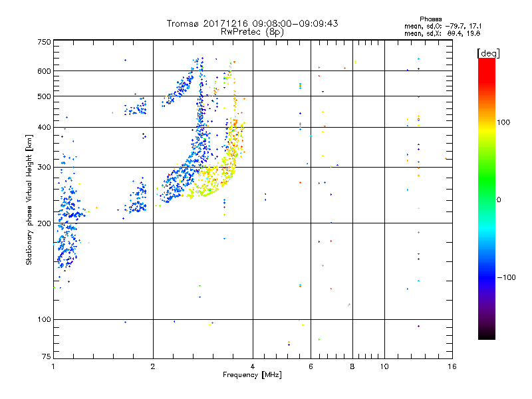Click the 'RwPretec (8p)' subtitle
This screenshot has height=399, width=532.
click(x=252, y=32)
